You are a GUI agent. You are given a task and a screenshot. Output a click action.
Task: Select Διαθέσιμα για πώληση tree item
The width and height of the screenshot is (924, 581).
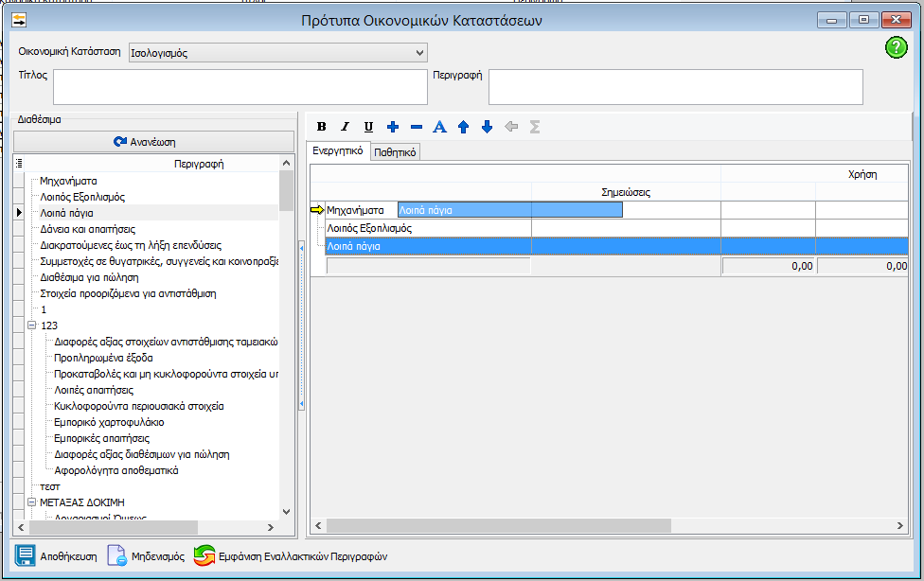(x=90, y=277)
